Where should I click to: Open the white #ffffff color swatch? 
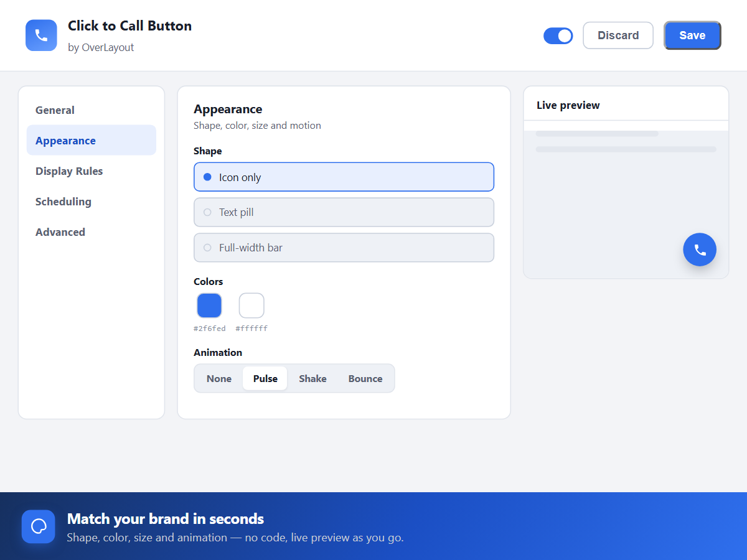(251, 306)
